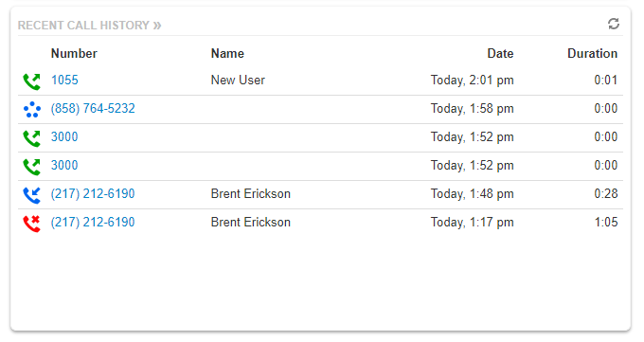Expand Recent Call History via the double chevron
Image resolution: width=644 pixels, height=342 pixels.
tap(157, 26)
